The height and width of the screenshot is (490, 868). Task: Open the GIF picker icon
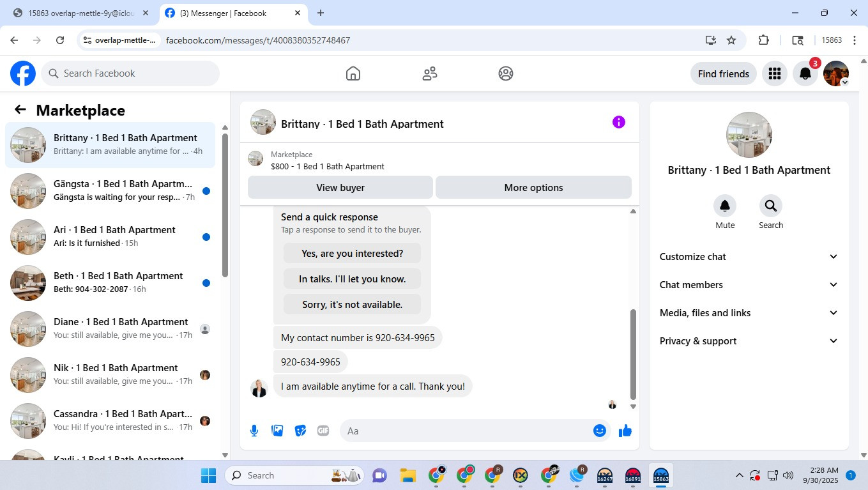[x=323, y=431]
